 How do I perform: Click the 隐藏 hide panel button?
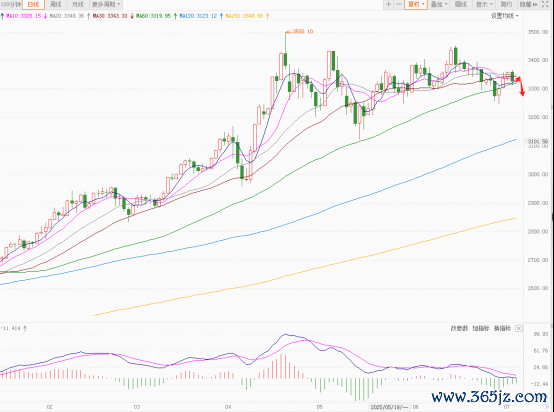528,4
